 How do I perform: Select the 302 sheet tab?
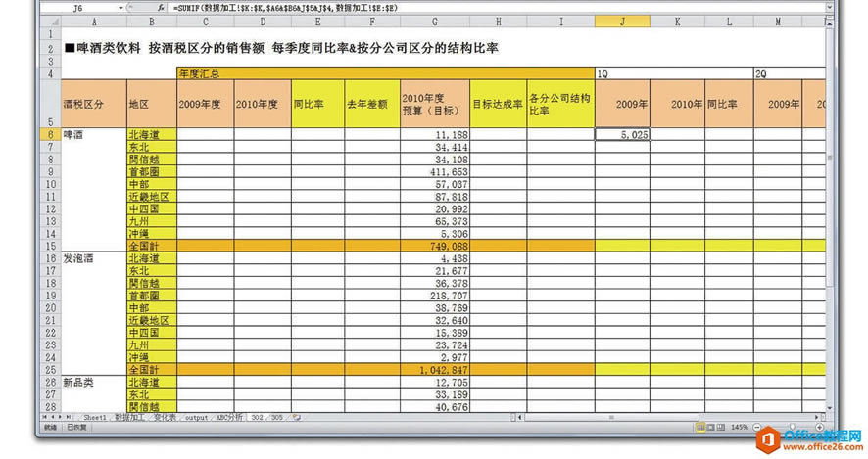point(257,418)
